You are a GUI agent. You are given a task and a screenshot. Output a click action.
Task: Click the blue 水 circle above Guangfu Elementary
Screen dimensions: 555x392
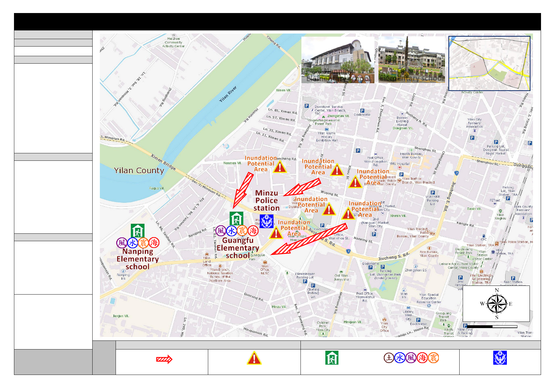coord(232,231)
